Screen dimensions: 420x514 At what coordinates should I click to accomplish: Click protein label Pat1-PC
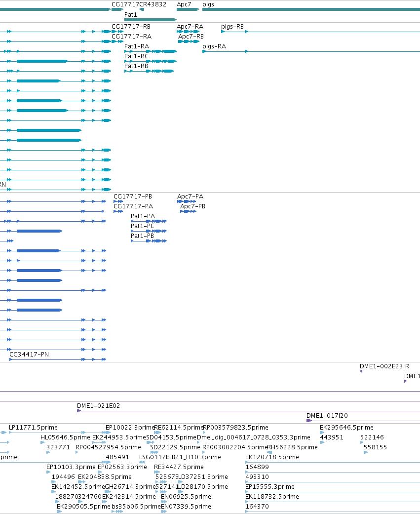[143, 226]
